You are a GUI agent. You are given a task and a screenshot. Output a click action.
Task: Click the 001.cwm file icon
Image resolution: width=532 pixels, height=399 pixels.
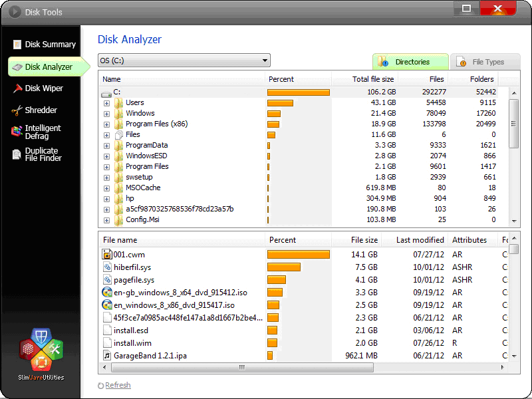pos(107,255)
